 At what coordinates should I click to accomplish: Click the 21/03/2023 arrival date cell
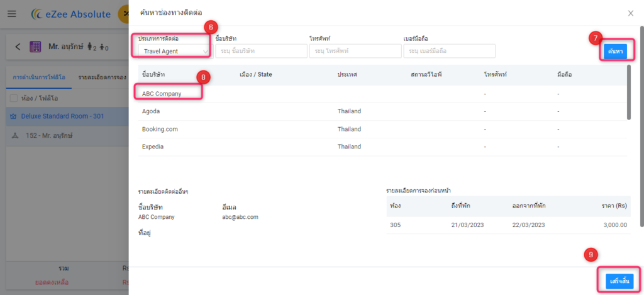click(x=467, y=225)
